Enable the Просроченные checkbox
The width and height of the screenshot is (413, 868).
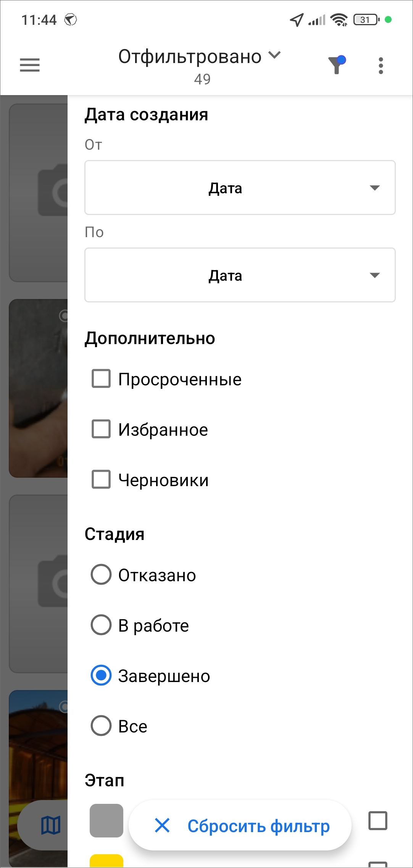click(x=101, y=379)
